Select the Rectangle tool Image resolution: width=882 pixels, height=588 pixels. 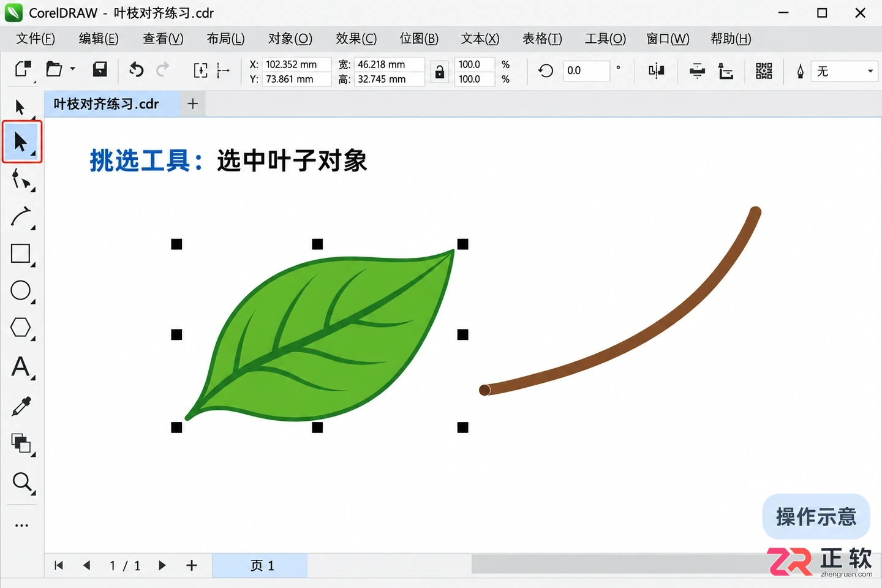pyautogui.click(x=21, y=254)
